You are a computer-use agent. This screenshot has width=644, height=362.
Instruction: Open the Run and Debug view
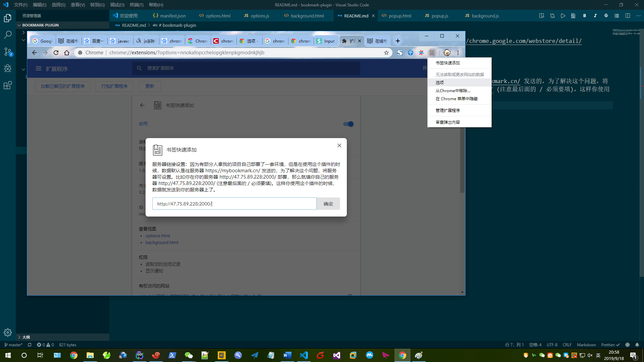click(x=7, y=68)
